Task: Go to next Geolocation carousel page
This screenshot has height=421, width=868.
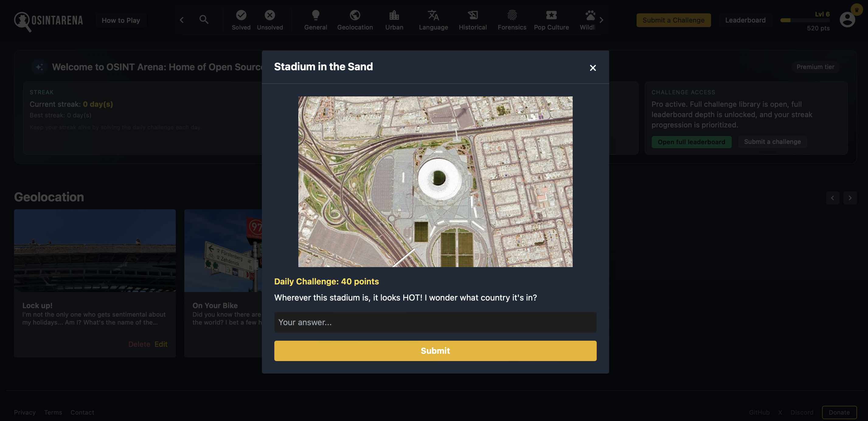Action: click(x=850, y=198)
